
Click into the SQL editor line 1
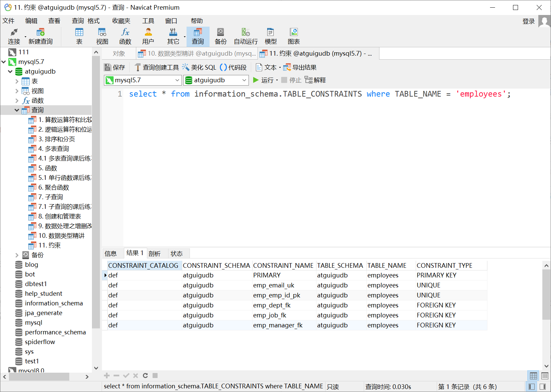pyautogui.click(x=320, y=94)
